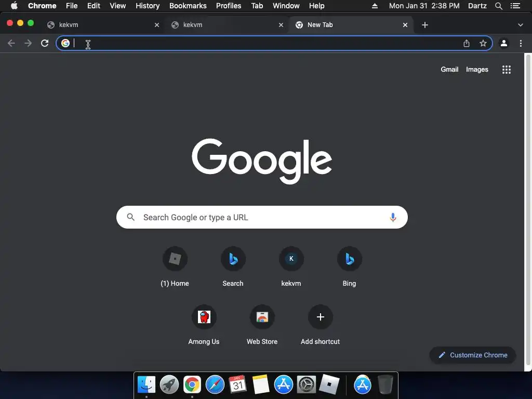Image resolution: width=532 pixels, height=399 pixels.
Task: Click Chrome icon in the dock
Action: point(192,385)
